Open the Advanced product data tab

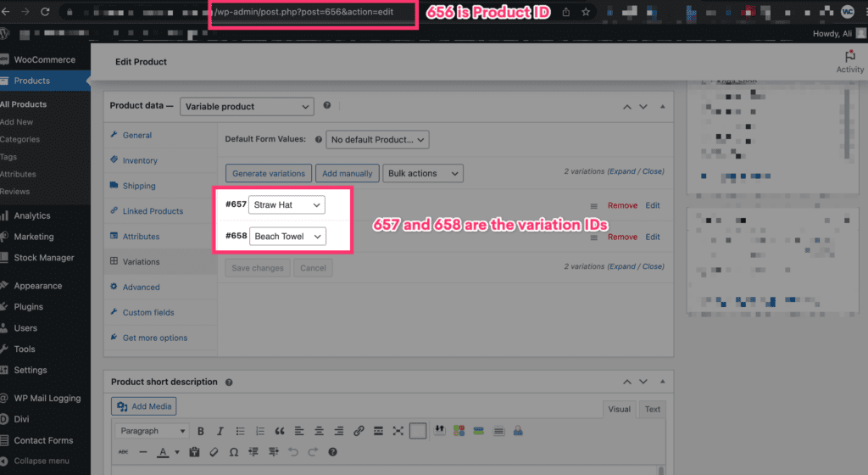pos(160,287)
